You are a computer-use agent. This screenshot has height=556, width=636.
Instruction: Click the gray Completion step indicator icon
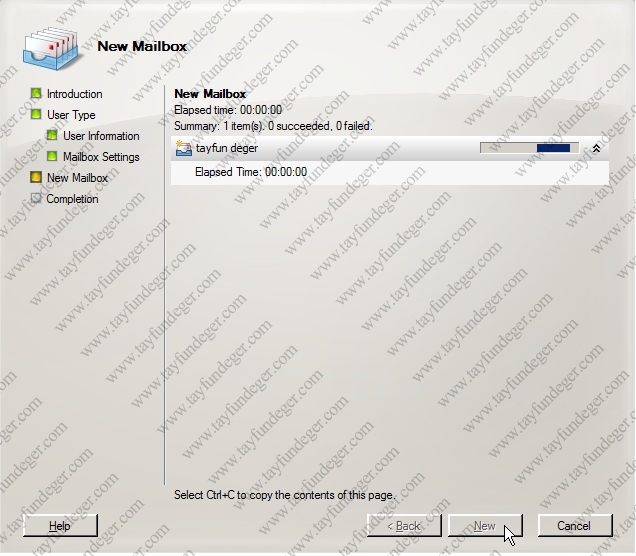36,198
